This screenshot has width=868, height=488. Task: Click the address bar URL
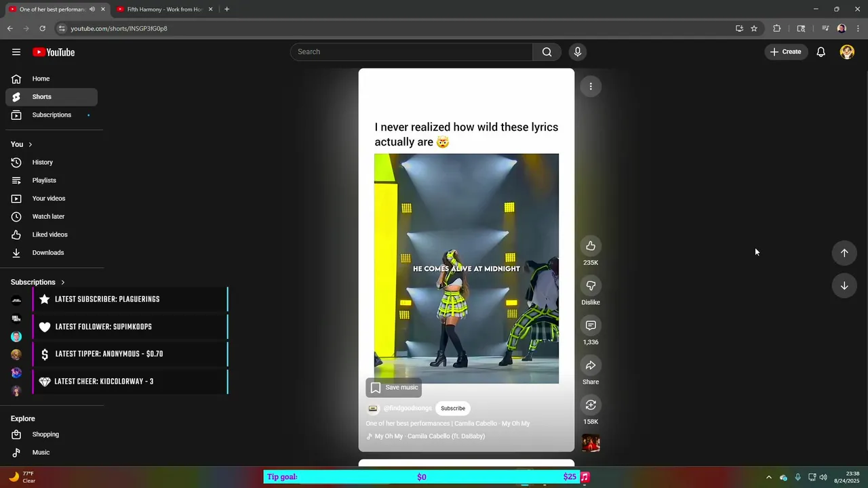click(x=119, y=28)
